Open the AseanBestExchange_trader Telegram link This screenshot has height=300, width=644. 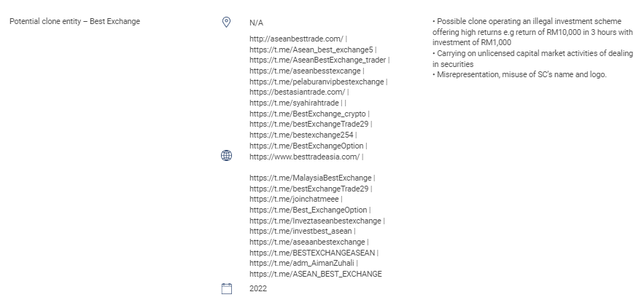318,60
